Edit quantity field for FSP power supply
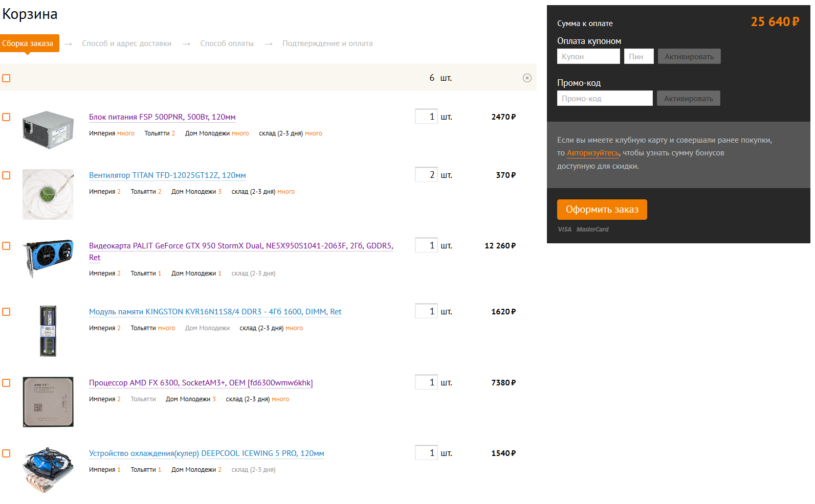Viewport: 815px width, 504px height. (x=426, y=117)
